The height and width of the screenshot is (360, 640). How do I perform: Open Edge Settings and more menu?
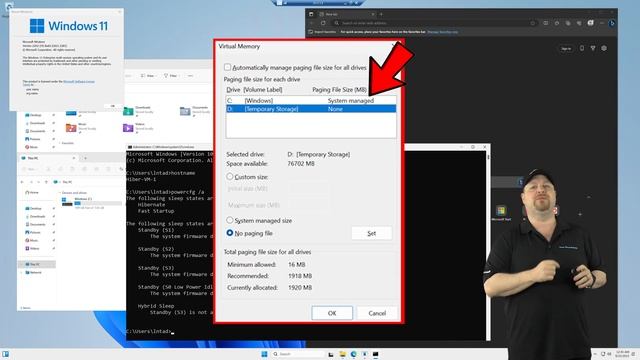602,23
